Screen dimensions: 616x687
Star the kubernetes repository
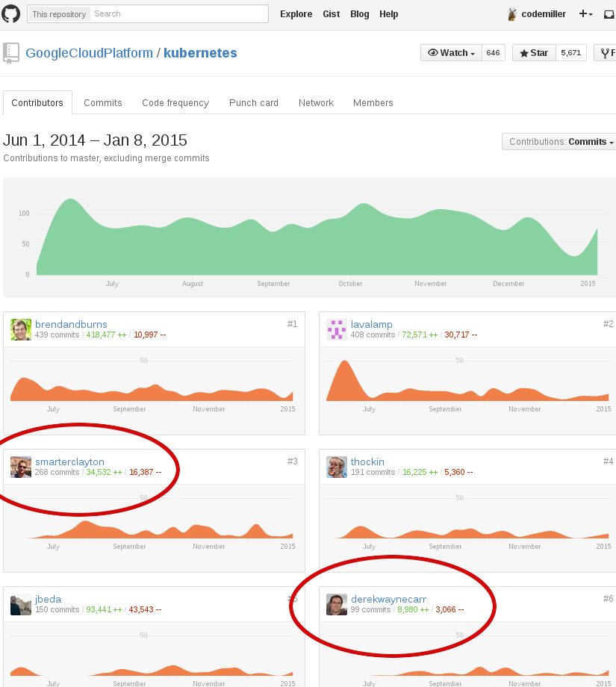[534, 53]
